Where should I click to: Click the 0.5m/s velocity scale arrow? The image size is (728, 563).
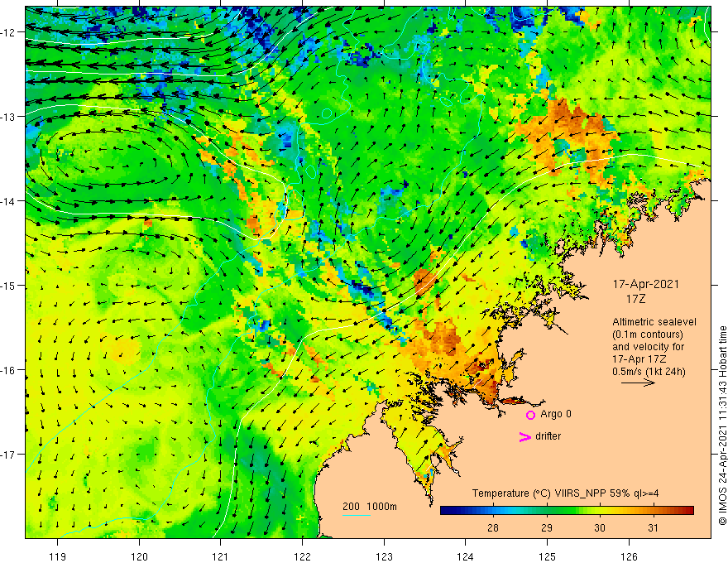(638, 383)
